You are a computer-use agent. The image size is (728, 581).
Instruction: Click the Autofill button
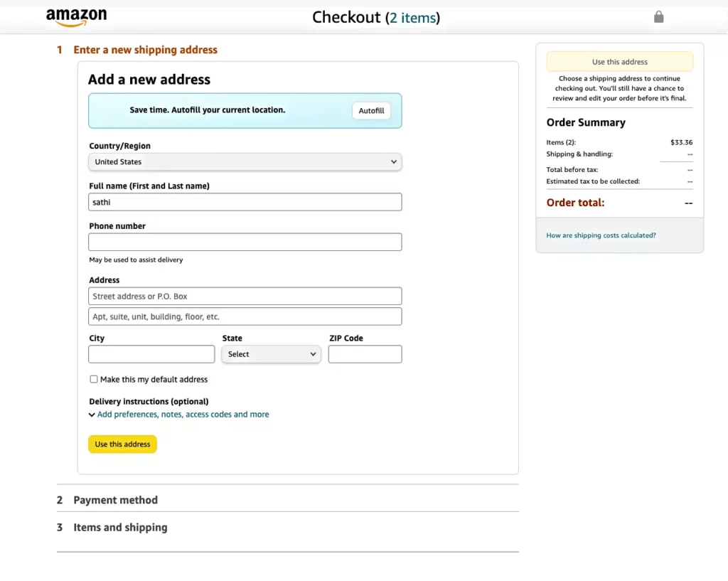click(x=371, y=110)
